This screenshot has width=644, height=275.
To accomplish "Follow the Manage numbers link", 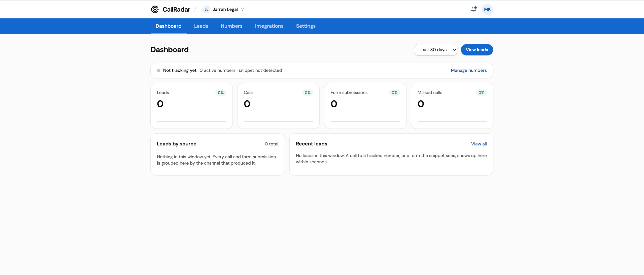I will coord(469,70).
